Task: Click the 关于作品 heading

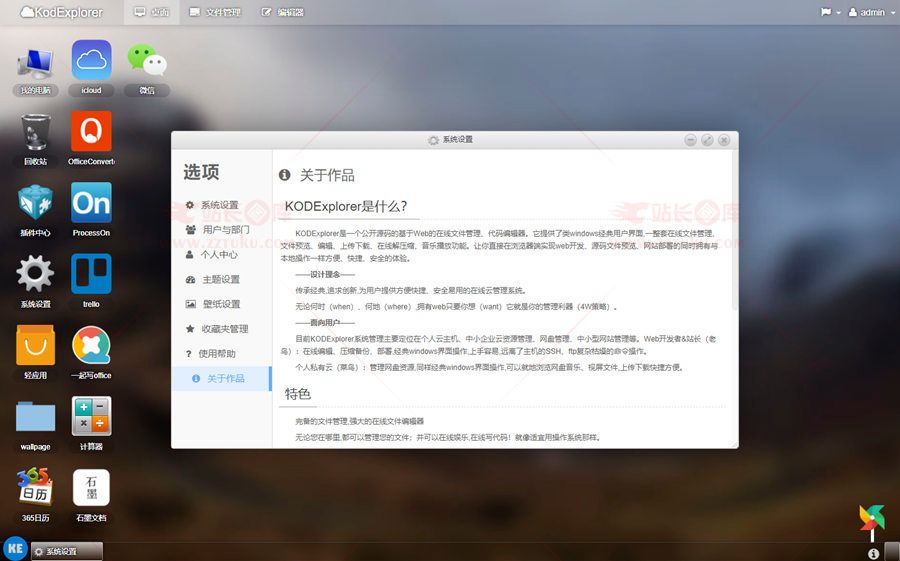Action: 327,175
